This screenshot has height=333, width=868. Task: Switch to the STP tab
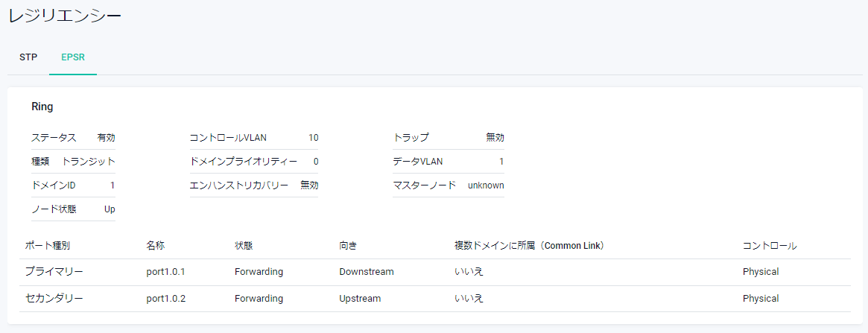pyautogui.click(x=28, y=57)
